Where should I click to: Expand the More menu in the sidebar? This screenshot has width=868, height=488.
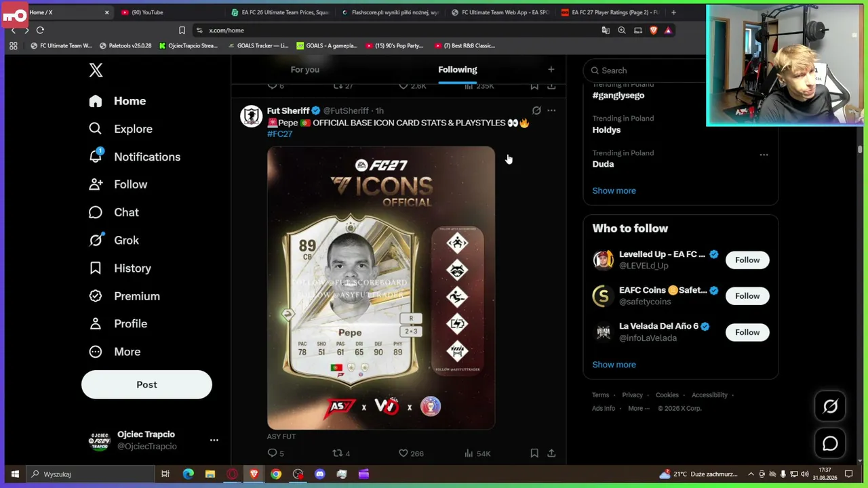pos(115,352)
